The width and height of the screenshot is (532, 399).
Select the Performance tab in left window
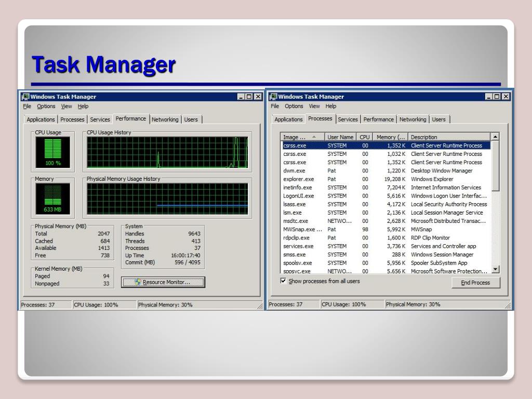coord(131,119)
